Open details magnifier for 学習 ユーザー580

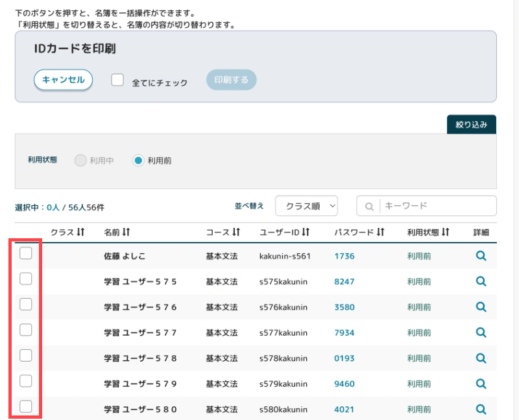coord(481,409)
